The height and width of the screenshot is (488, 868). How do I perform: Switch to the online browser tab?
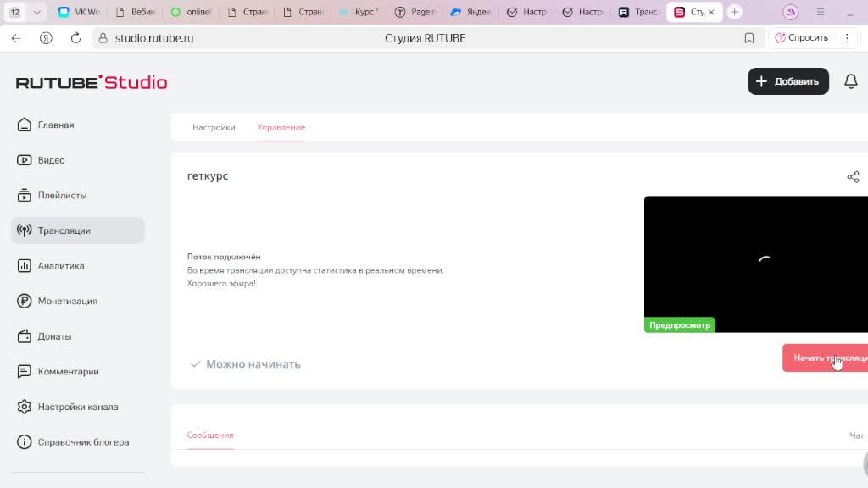click(192, 12)
